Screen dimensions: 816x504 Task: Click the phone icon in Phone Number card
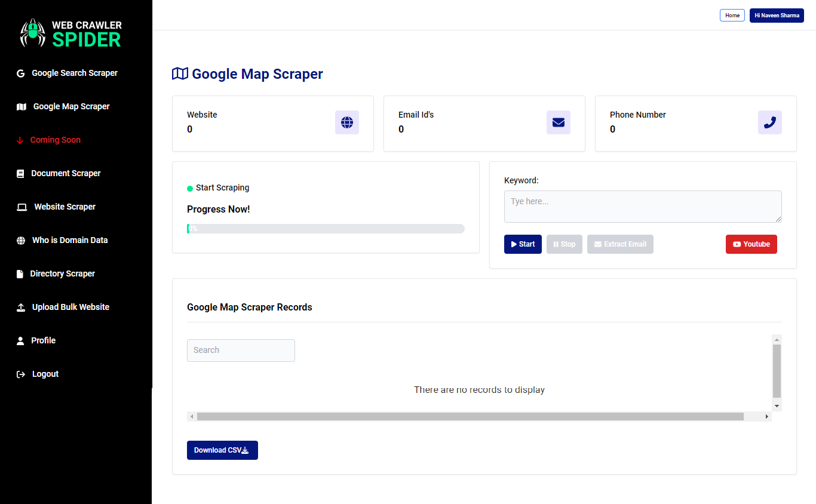click(770, 122)
